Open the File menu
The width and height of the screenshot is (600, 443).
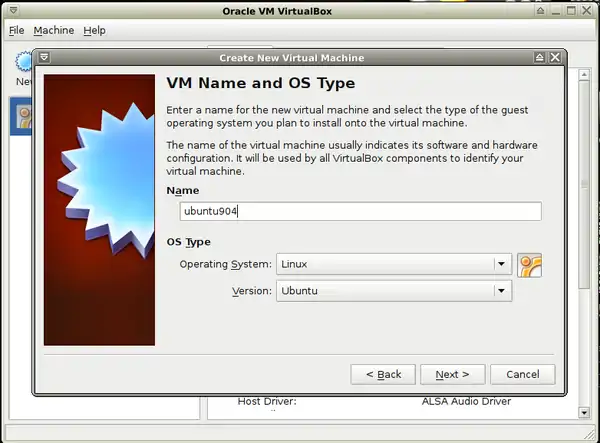[16, 30]
